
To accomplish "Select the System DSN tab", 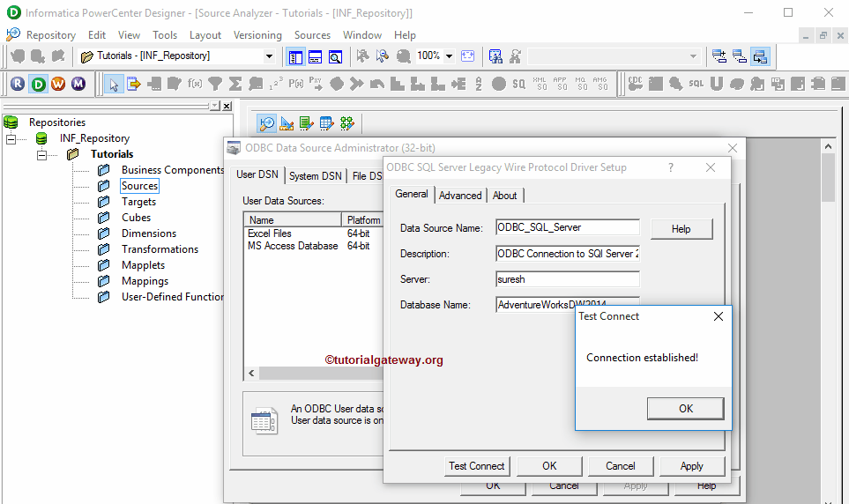I will (x=315, y=176).
